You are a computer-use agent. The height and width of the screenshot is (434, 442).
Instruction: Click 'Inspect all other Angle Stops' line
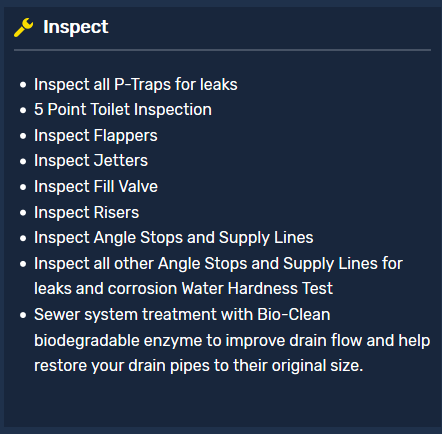219,264
